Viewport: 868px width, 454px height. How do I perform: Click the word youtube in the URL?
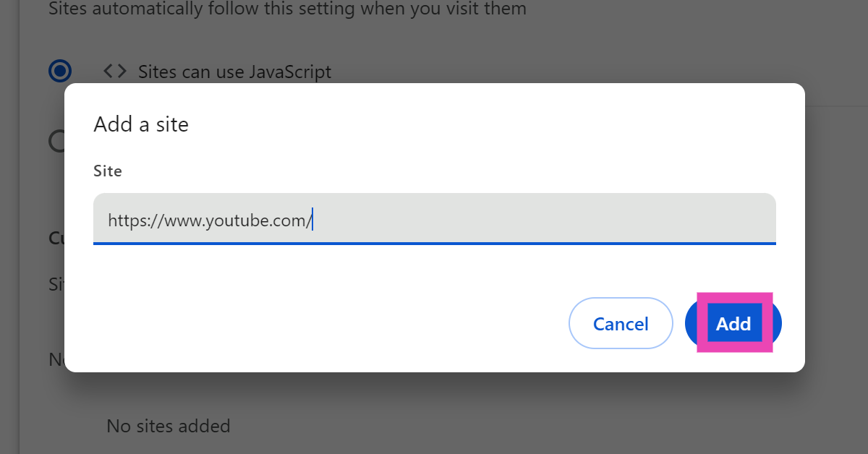239,220
